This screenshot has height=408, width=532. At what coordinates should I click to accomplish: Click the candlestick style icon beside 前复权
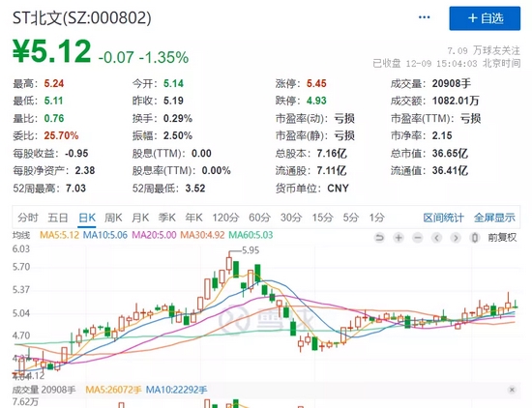pyautogui.click(x=475, y=238)
